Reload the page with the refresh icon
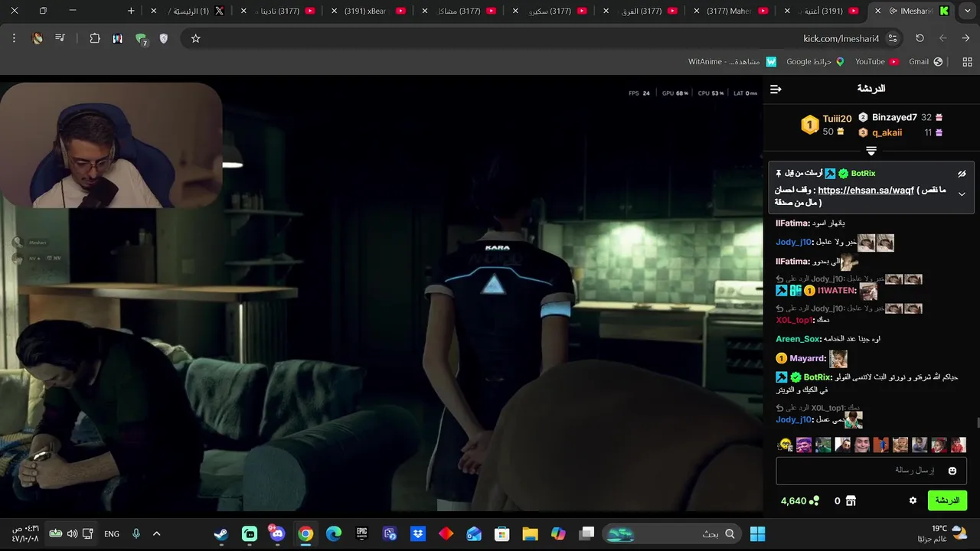 (x=920, y=38)
